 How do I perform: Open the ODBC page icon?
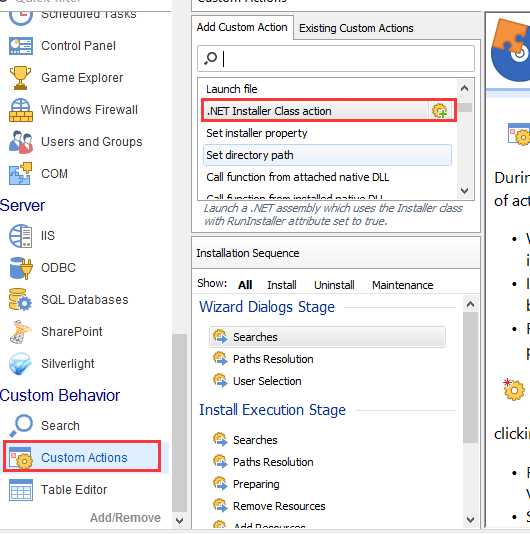point(21,268)
